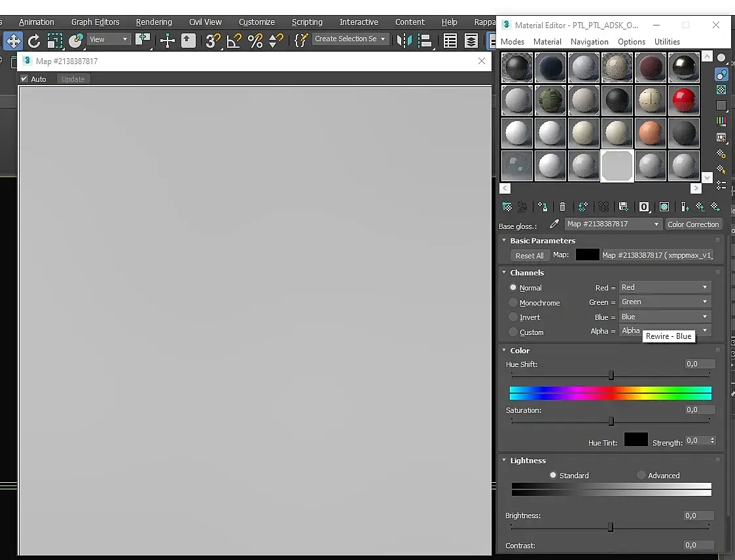Image resolution: width=735 pixels, height=560 pixels.
Task: Uncheck the Auto checkbox in map preview
Action: coord(24,79)
